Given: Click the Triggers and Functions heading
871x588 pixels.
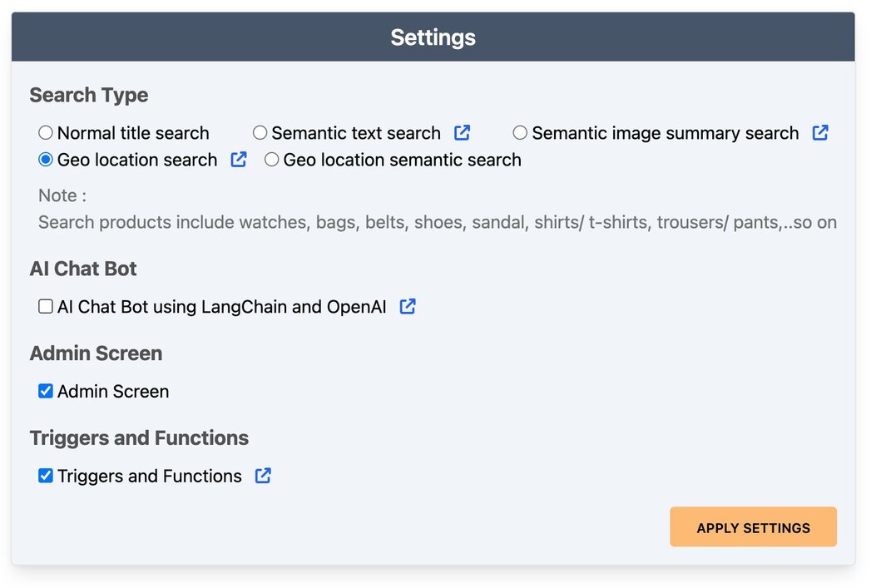Looking at the screenshot, I should [x=139, y=437].
